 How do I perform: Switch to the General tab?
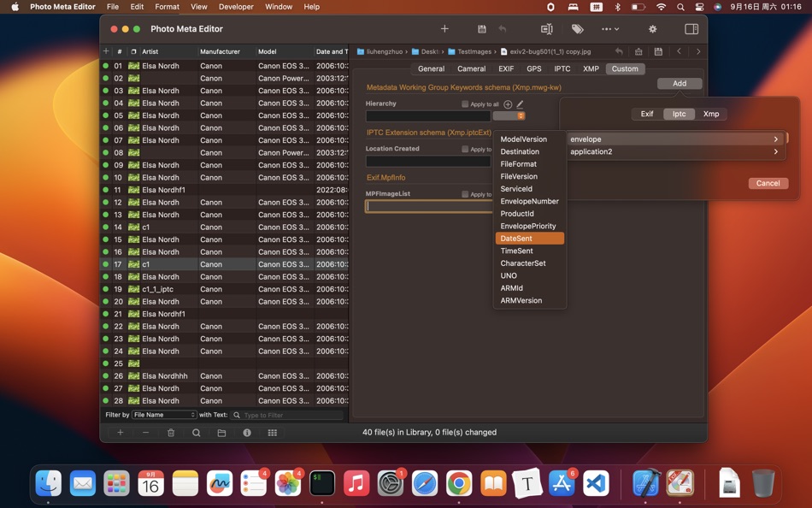pos(431,68)
